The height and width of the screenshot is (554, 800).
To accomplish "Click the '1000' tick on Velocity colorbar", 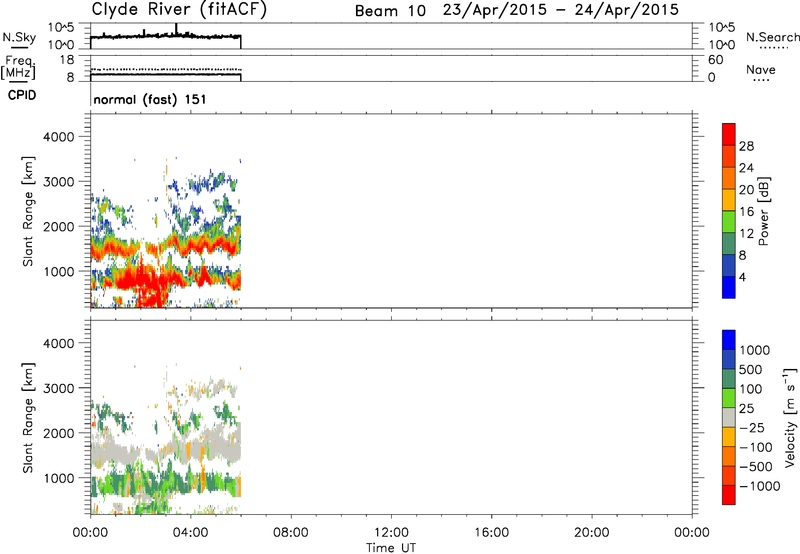I will [x=755, y=350].
